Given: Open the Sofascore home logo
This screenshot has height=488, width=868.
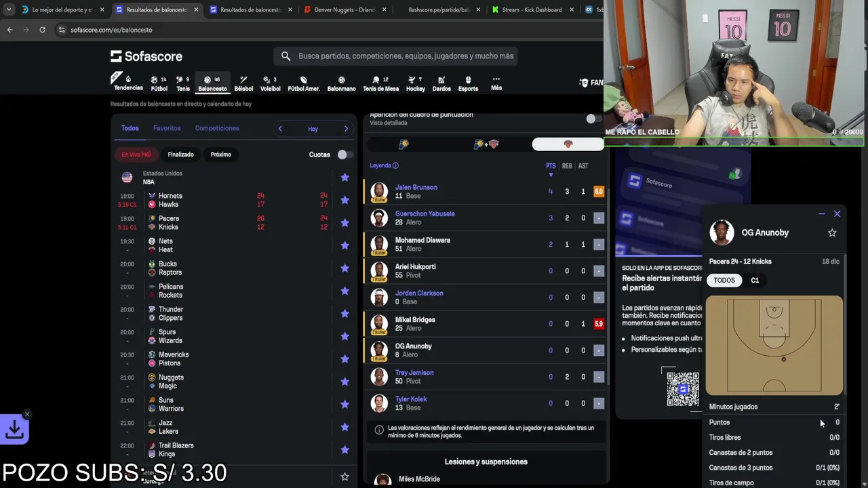Looking at the screenshot, I should pos(146,56).
